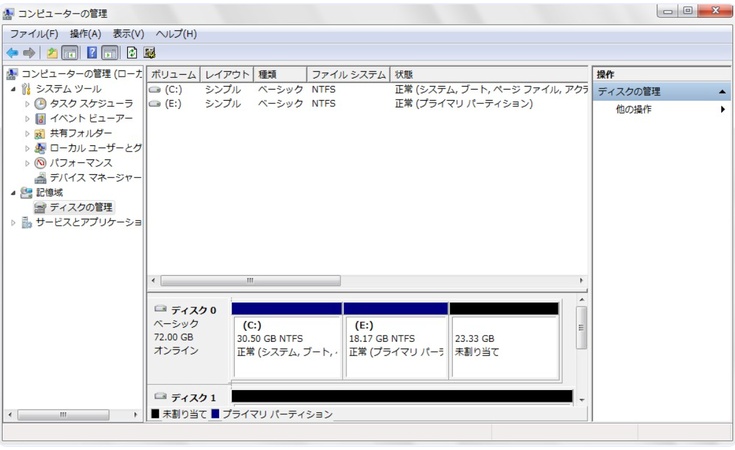735x450 pixels.
Task: Click the tree pane horizontal scrollbar thumb
Action: pos(63,415)
